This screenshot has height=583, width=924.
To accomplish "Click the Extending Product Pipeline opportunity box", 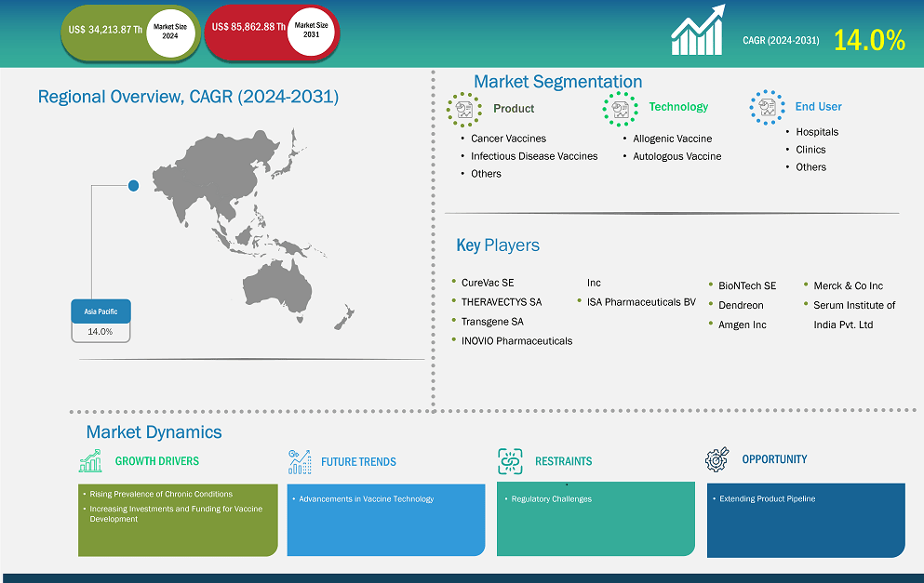I will pos(805,519).
